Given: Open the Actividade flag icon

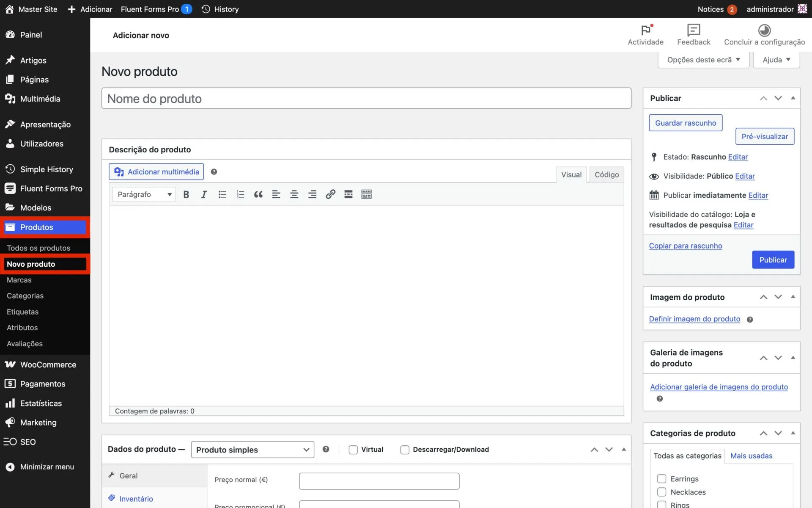Looking at the screenshot, I should pyautogui.click(x=645, y=30).
